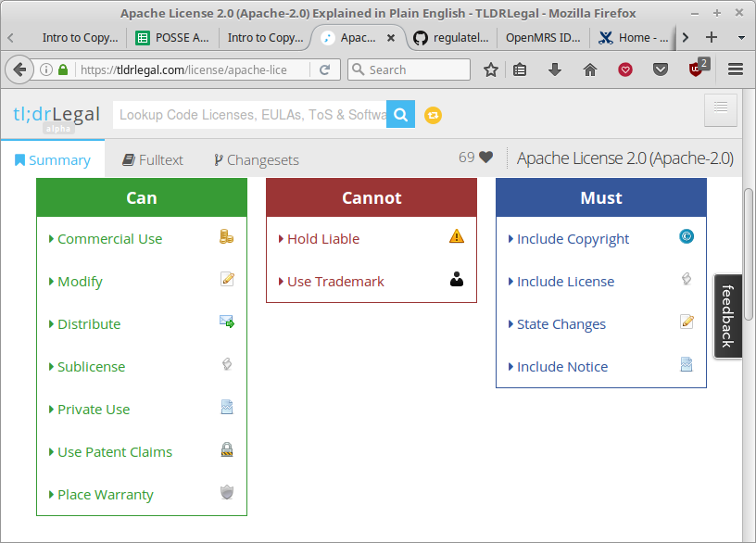The height and width of the screenshot is (543, 756).
Task: Open a new browser tab with plus
Action: click(x=712, y=37)
